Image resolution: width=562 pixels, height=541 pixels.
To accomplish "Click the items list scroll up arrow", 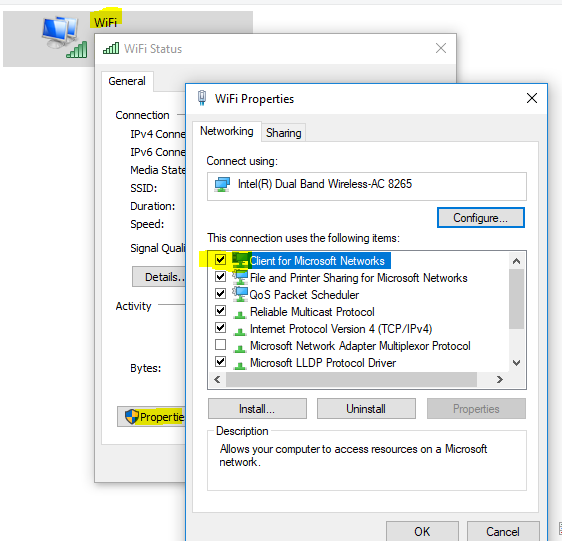I will point(516,261).
